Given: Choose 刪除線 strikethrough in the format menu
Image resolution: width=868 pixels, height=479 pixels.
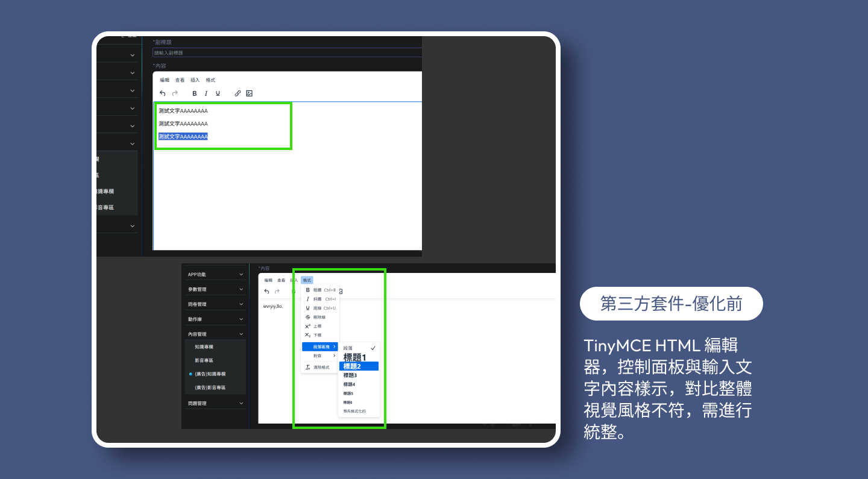Looking at the screenshot, I should pos(319,317).
